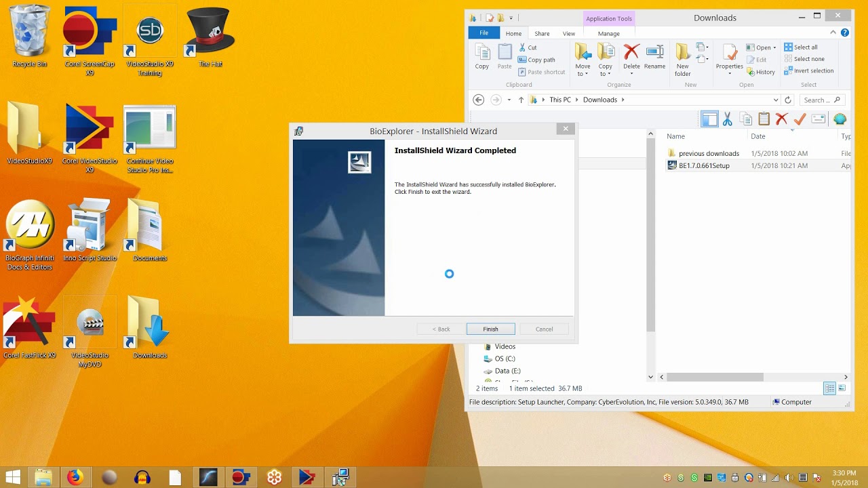Expand the Open button dropdown arrow
This screenshot has height=488, width=868.
coord(775,47)
